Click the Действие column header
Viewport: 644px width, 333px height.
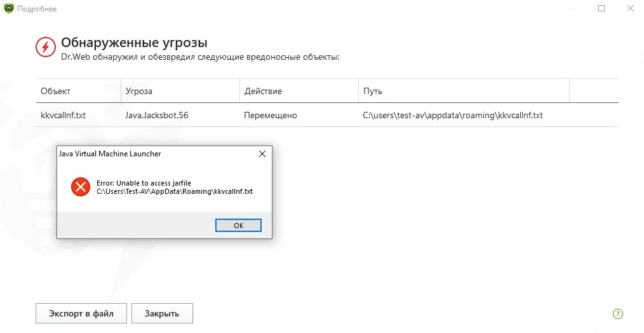point(263,91)
